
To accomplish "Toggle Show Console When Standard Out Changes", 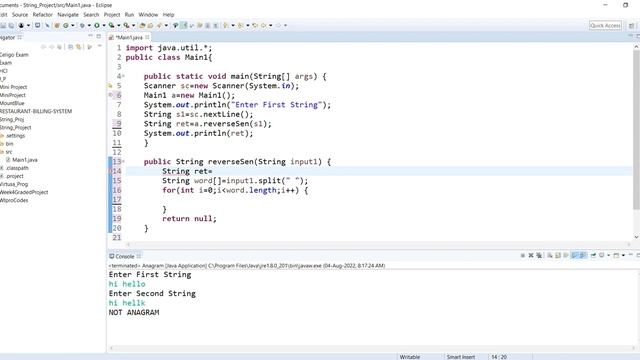I will click(x=575, y=256).
